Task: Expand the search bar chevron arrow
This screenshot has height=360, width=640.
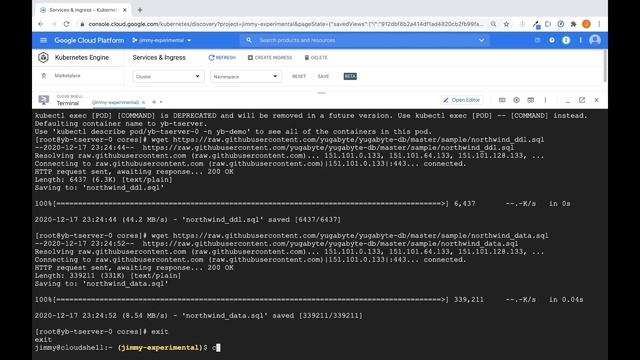Action: click(481, 40)
